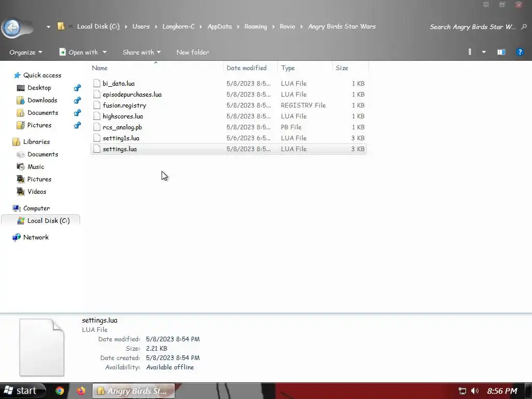Open the Share with menu

(141, 52)
